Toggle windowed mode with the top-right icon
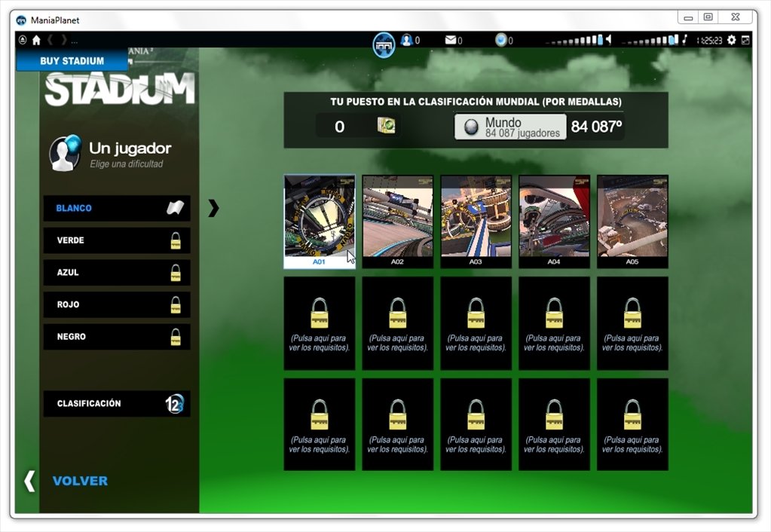Screen dimensions: 771x532 745,40
